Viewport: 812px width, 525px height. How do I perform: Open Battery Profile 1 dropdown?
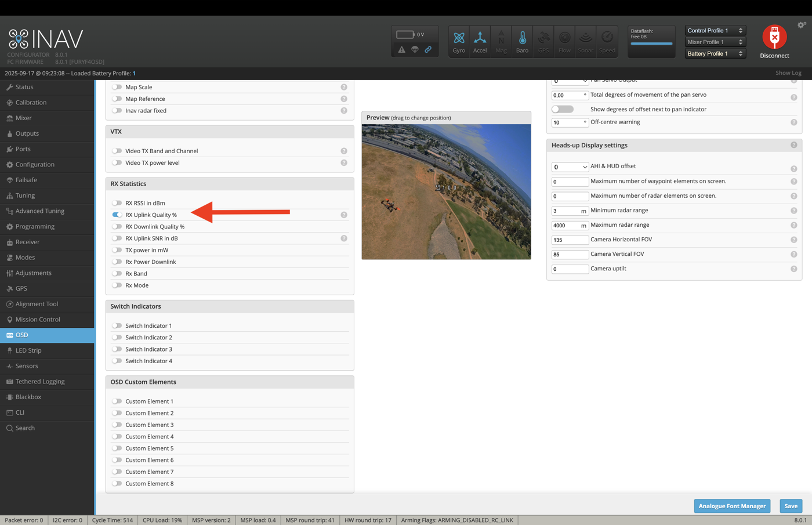point(715,53)
